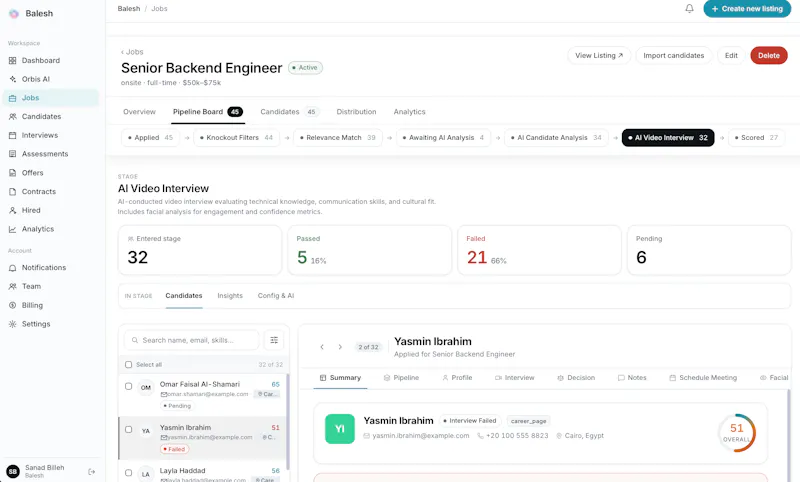
Task: Open Layla Haddad candidate row
Action: (203, 472)
